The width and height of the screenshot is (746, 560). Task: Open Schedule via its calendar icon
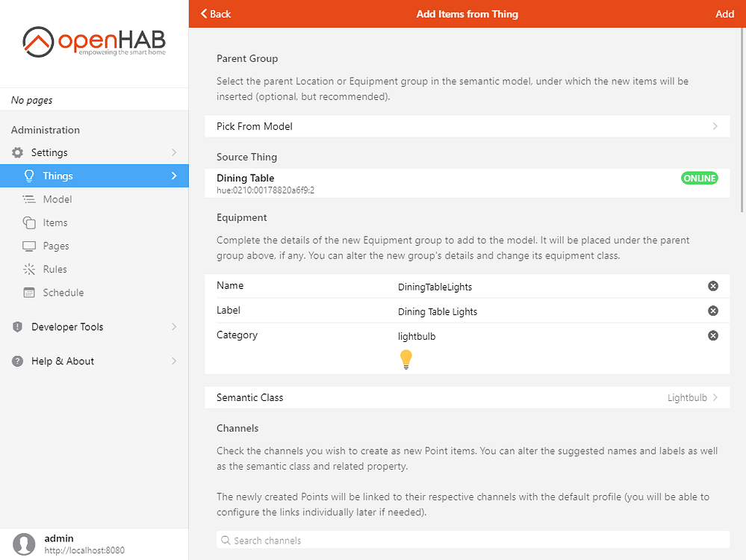30,292
